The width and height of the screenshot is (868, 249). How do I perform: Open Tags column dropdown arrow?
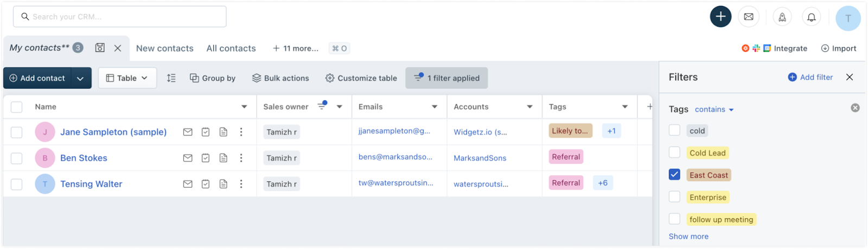tap(625, 107)
